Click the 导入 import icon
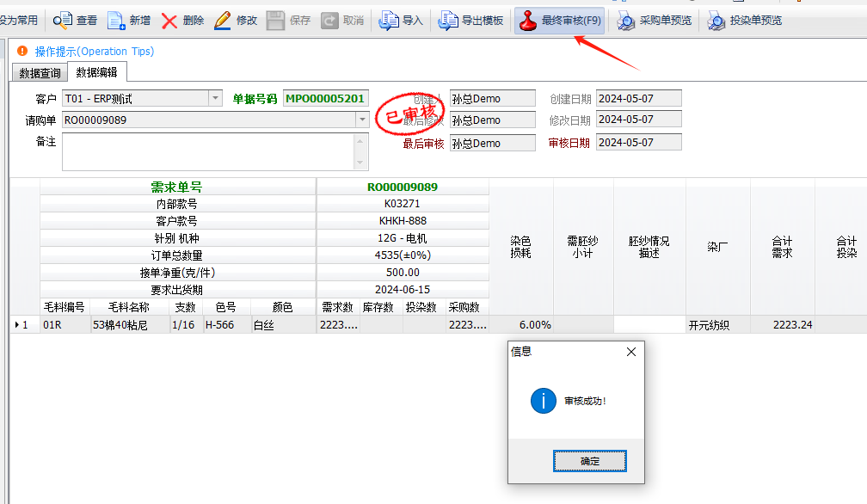This screenshot has height=504, width=867. [389, 21]
